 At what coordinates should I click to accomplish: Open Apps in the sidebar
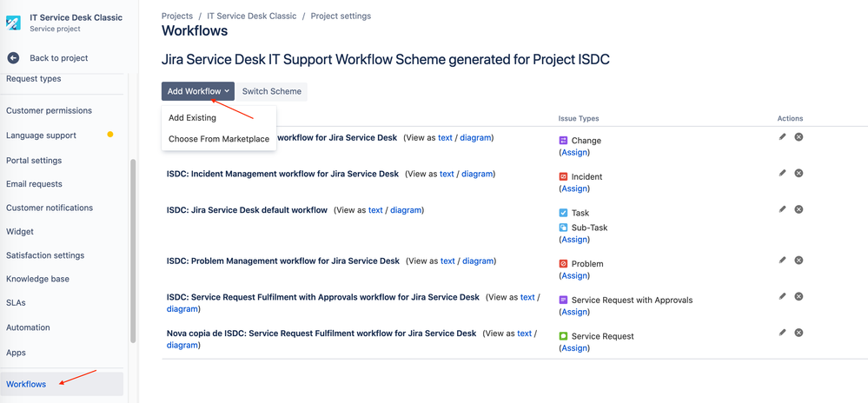16,352
